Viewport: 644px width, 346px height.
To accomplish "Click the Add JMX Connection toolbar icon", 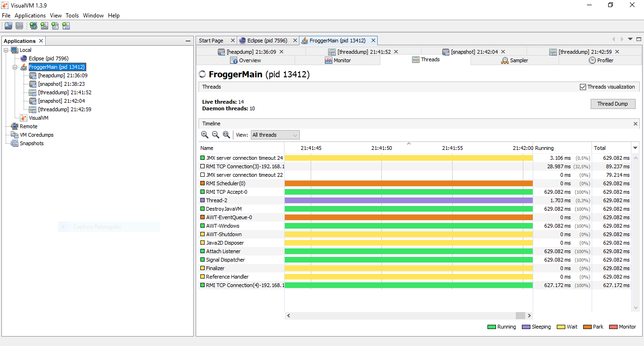I will tap(44, 26).
